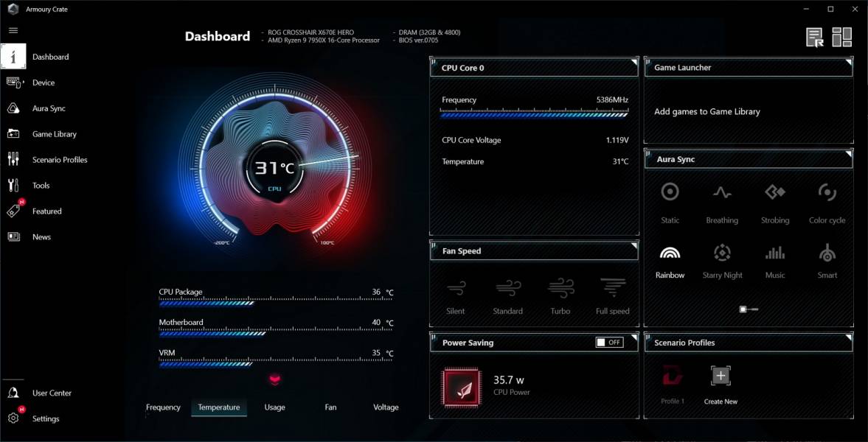Open the Device icon in sidebar
Screen dimensions: 868x442
[x=15, y=83]
